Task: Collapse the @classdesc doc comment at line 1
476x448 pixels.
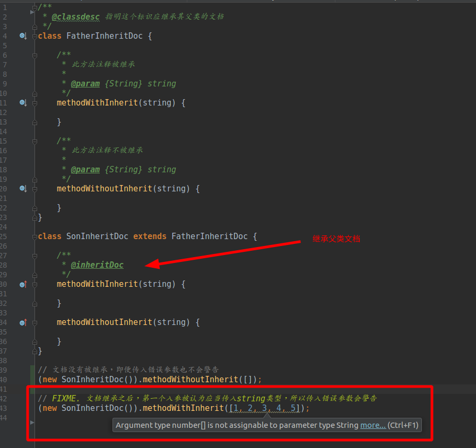Action: pos(34,7)
